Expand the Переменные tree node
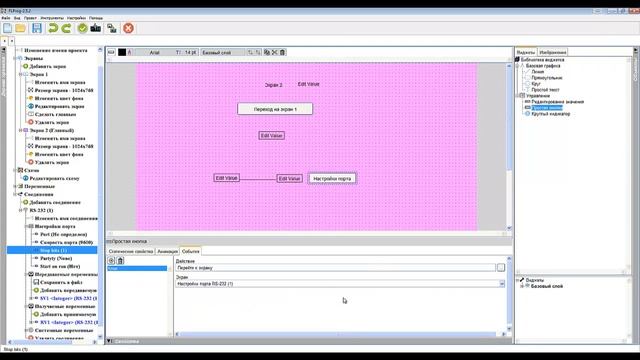 (x=15, y=186)
